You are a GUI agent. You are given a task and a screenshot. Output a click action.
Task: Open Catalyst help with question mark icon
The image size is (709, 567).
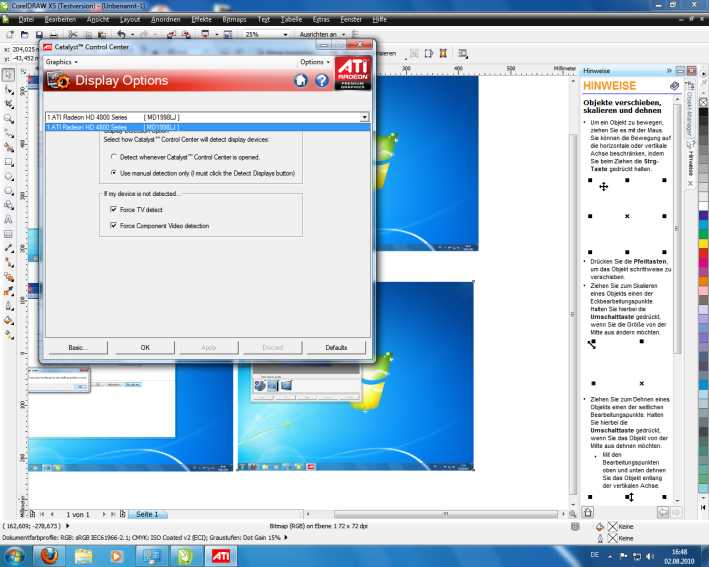point(321,80)
